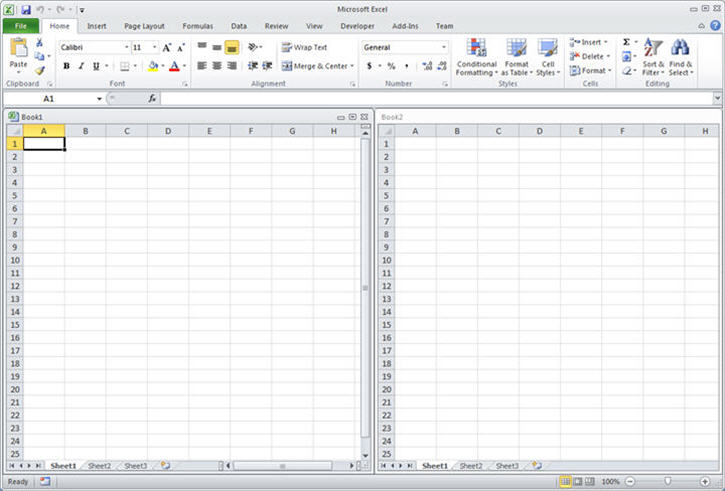Click Increase Decimal icon
725x491 pixels.
[x=427, y=66]
